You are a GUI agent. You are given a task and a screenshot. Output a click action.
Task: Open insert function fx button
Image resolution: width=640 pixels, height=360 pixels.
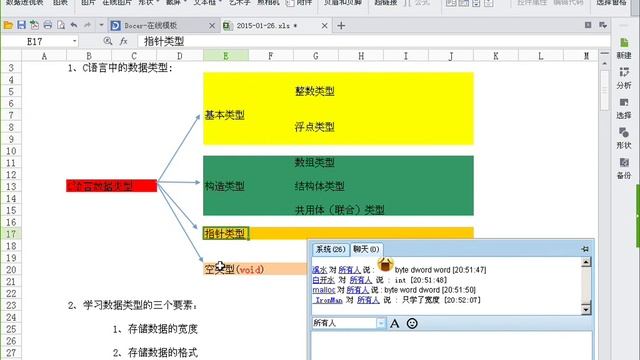(124, 41)
